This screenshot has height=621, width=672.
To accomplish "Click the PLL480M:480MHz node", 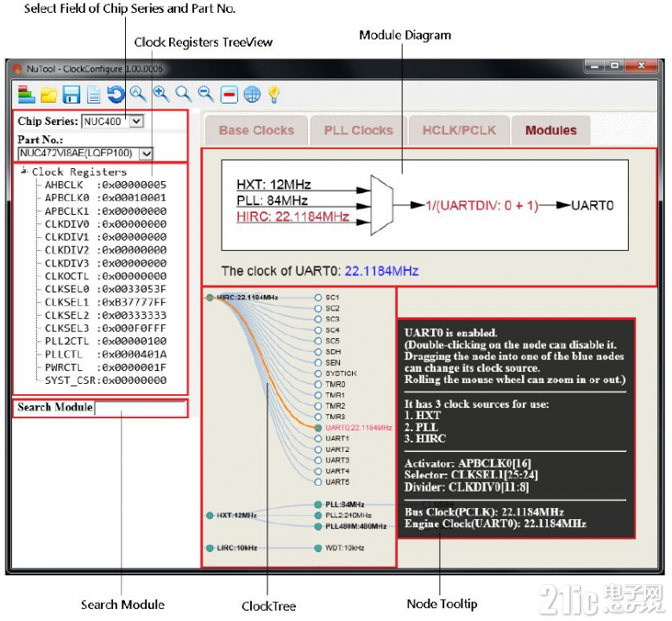I will tap(318, 526).
